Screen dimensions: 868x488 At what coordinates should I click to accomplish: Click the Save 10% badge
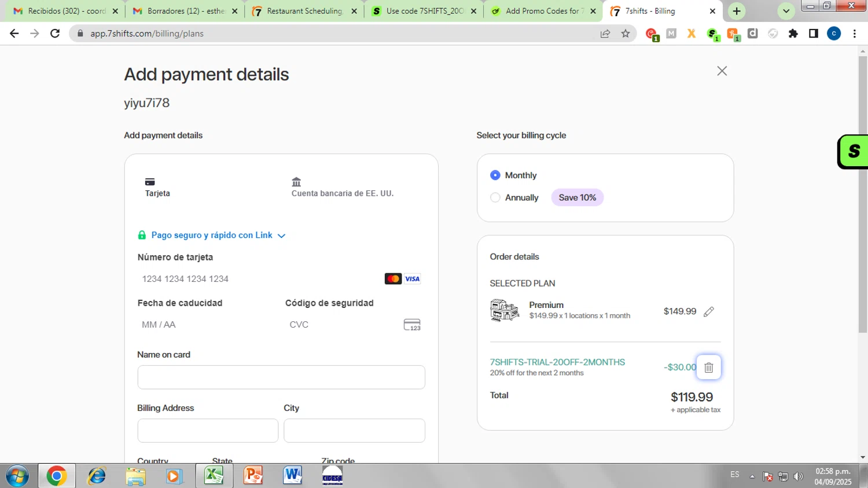pyautogui.click(x=577, y=197)
